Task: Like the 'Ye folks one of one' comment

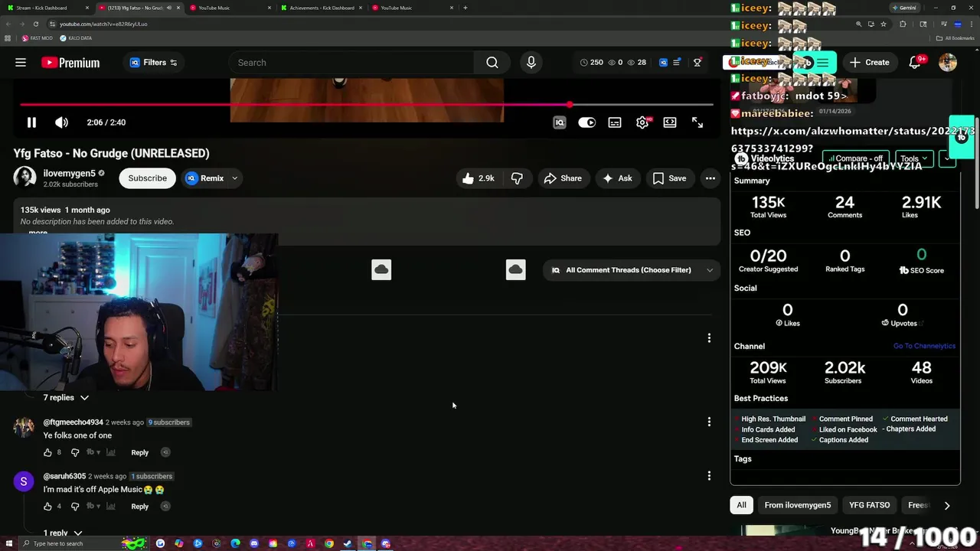Action: click(x=47, y=452)
